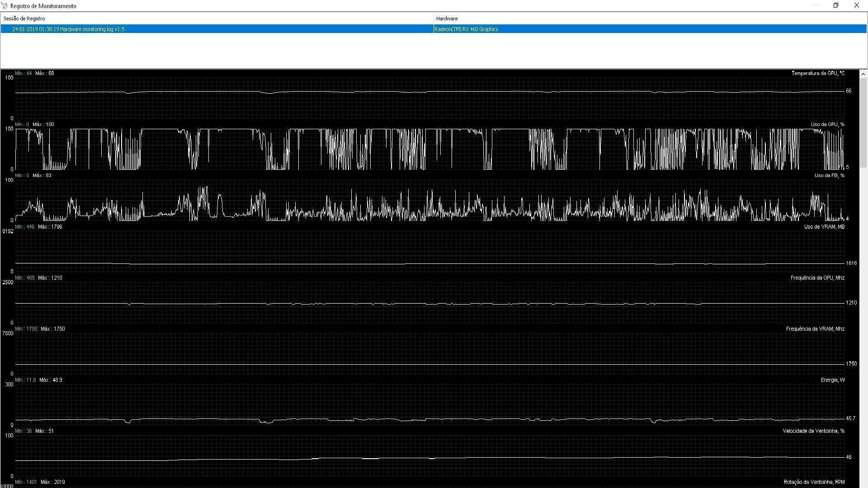Click the Min : 44 Máx : 68 temperature stats
The image size is (868, 488).
click(34, 73)
